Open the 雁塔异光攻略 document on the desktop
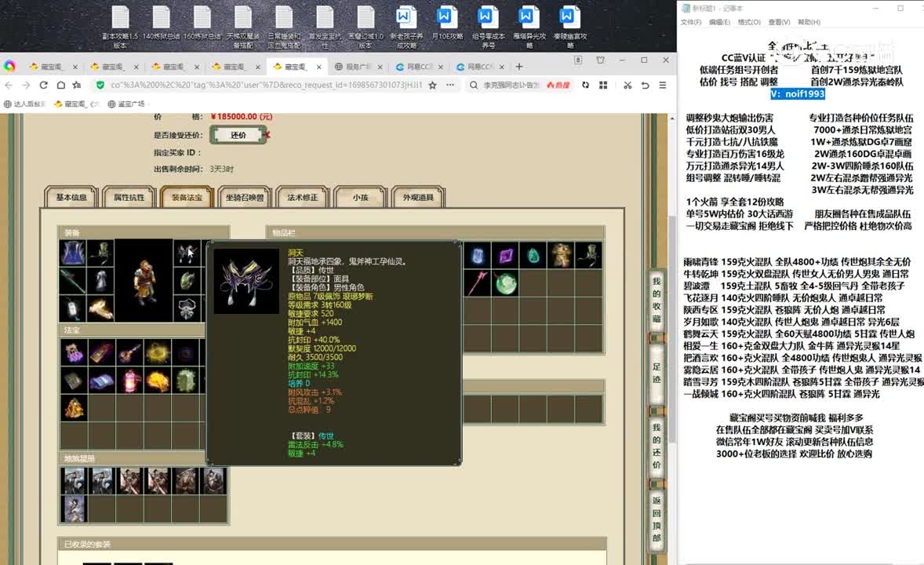Image resolution: width=924 pixels, height=565 pixels. tap(529, 27)
